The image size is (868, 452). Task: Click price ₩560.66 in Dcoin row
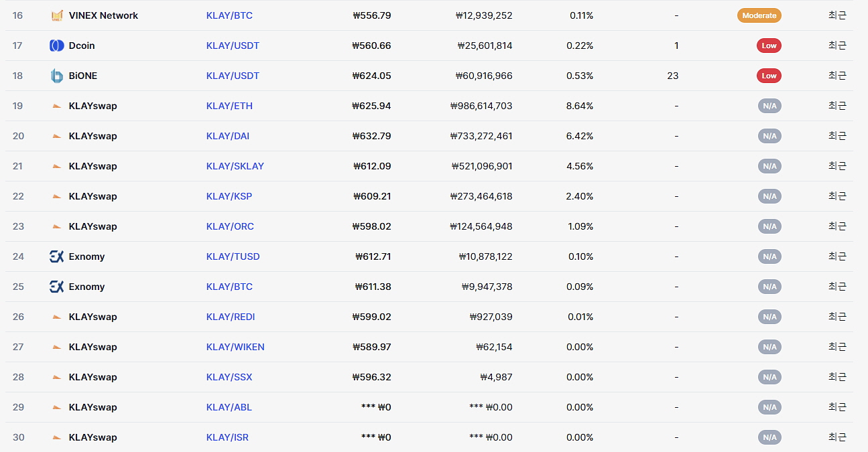tap(372, 46)
